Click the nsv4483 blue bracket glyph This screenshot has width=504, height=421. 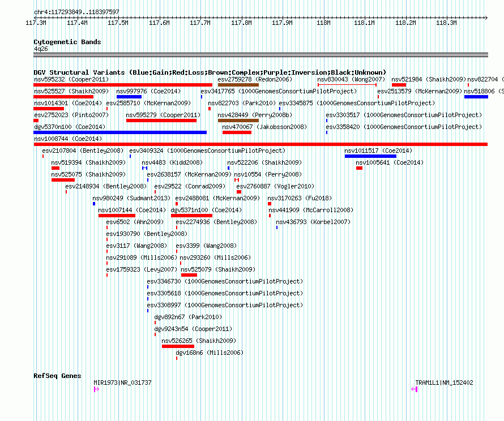point(144,168)
